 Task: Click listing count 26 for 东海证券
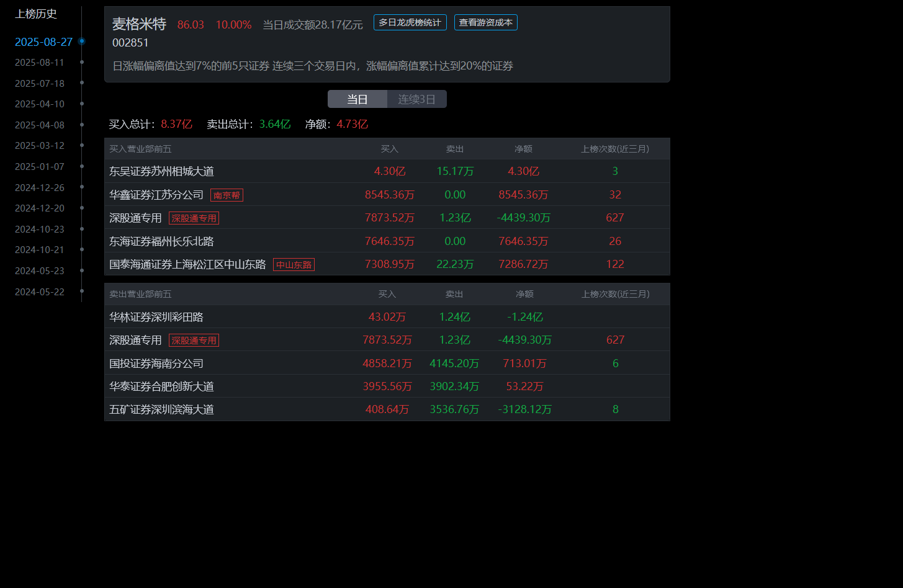click(x=615, y=241)
